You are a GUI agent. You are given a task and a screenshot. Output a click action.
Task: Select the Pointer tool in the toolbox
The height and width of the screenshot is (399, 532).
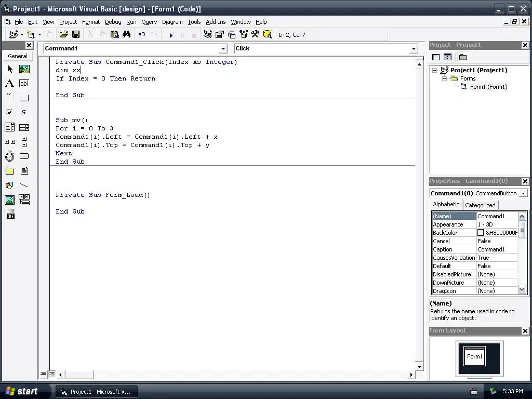click(x=10, y=69)
